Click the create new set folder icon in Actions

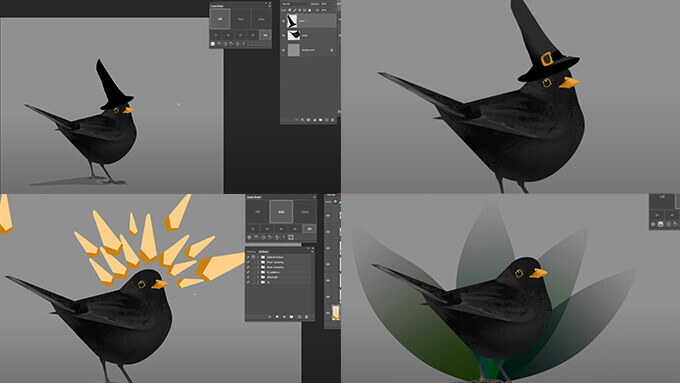[x=291, y=317]
